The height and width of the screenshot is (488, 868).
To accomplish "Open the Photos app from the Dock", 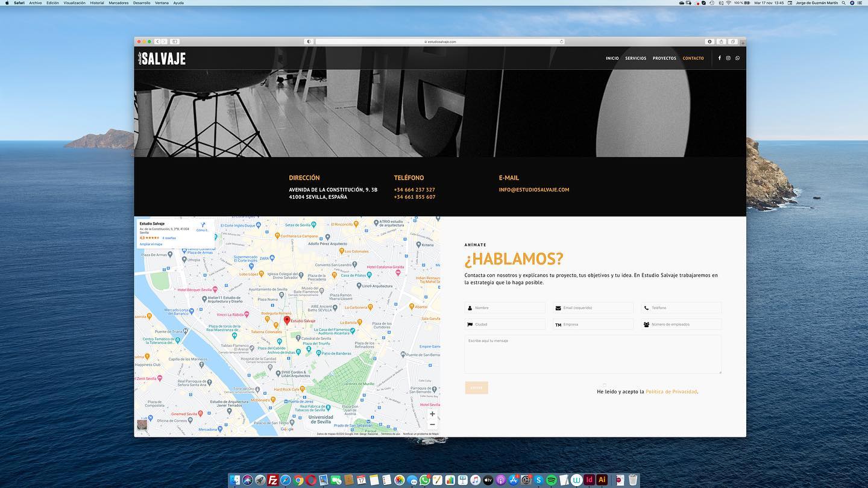I will [399, 480].
